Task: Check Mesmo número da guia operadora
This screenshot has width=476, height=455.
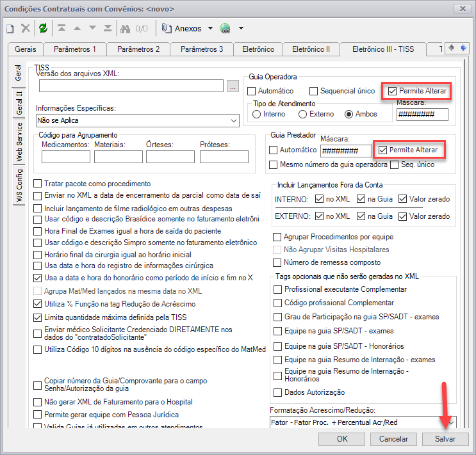Action: 273,164
